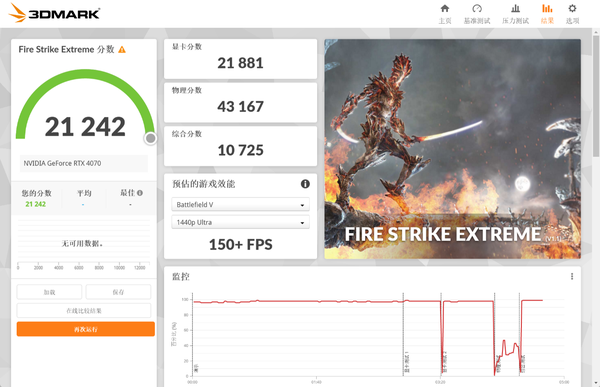This screenshot has width=600, height=387.
Task: Click the 3DMark logo
Action: click(54, 13)
